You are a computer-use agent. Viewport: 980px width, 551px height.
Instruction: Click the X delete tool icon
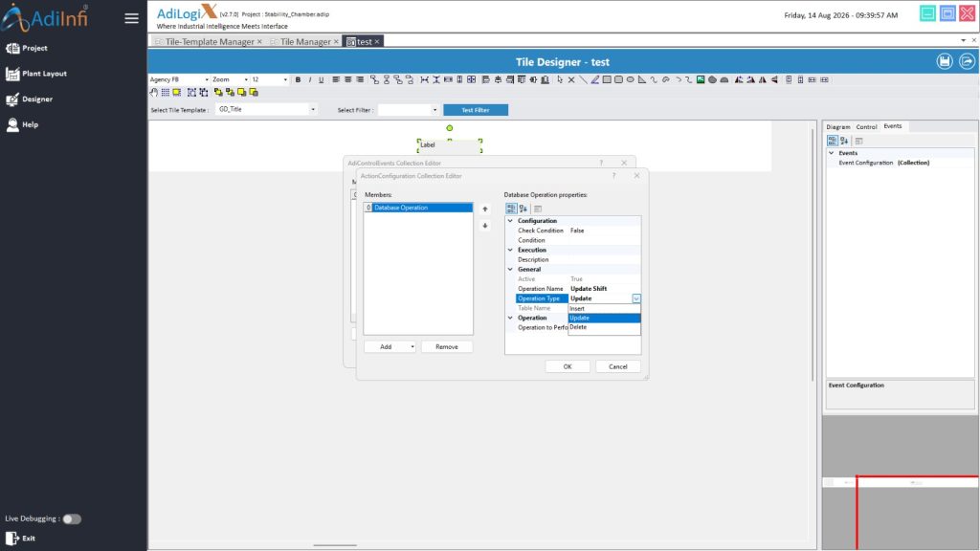pyautogui.click(x=571, y=80)
